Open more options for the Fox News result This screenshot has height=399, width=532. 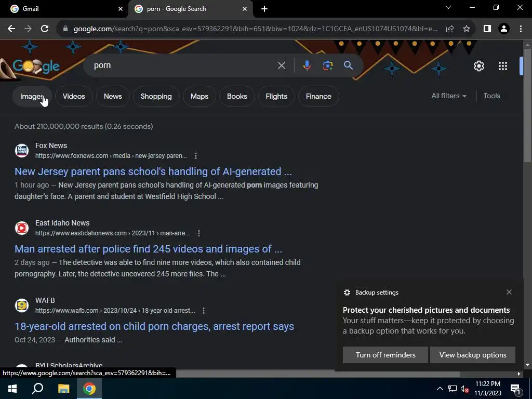pyautogui.click(x=196, y=156)
